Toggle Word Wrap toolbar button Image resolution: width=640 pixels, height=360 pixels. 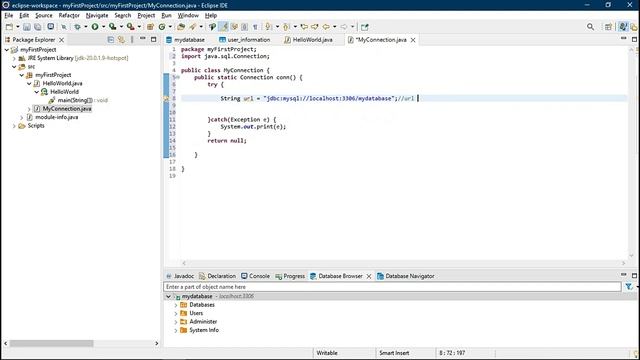click(234, 27)
